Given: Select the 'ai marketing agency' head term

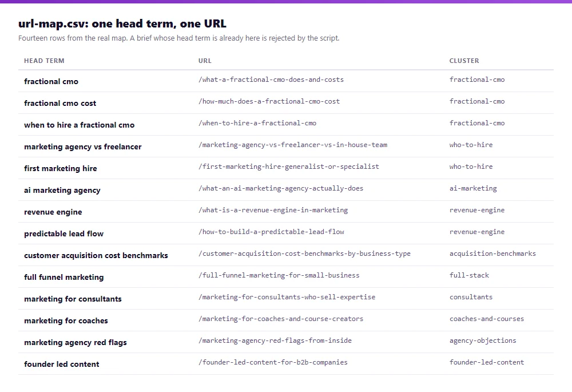Looking at the screenshot, I should click(62, 190).
